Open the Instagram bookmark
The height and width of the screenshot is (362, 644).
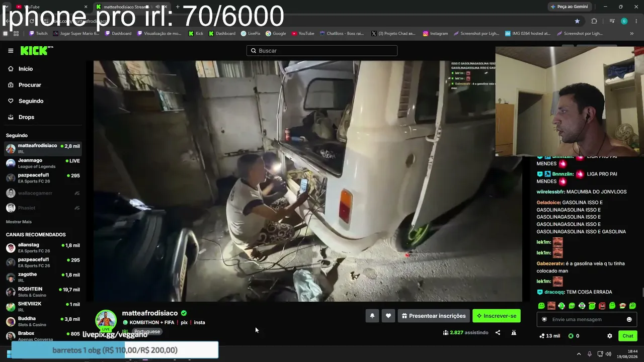435,34
